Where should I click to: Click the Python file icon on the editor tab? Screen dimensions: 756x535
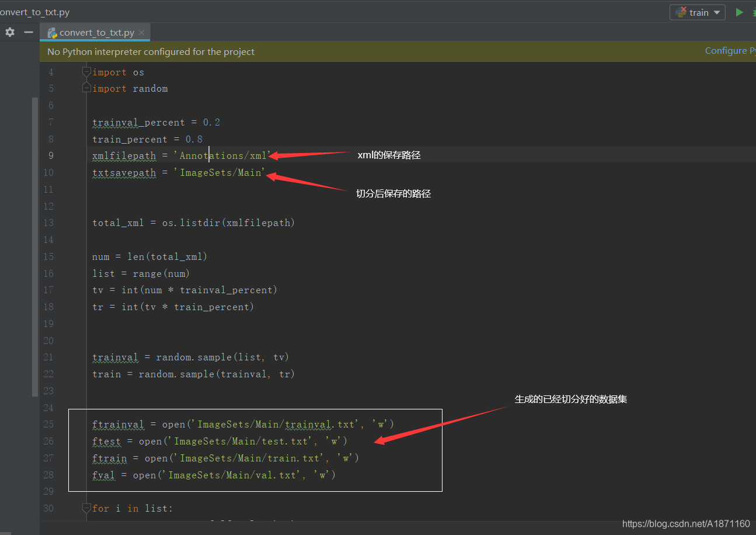coord(53,33)
